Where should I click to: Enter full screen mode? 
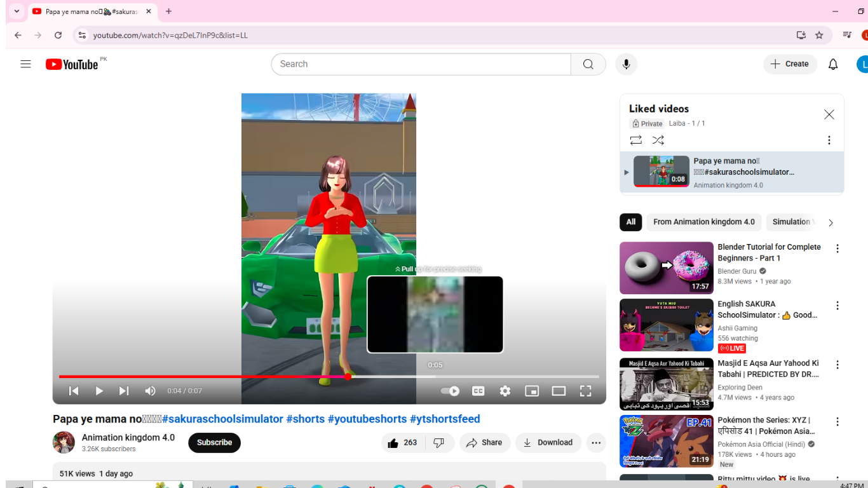[x=585, y=391]
